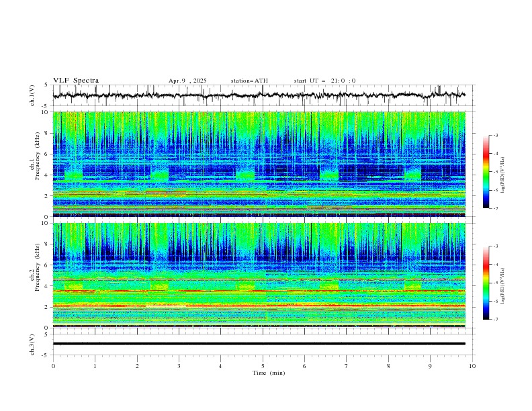532x411 pixels.
Task: Click inside the ch.1 spectrogram panel
Action: (259, 164)
